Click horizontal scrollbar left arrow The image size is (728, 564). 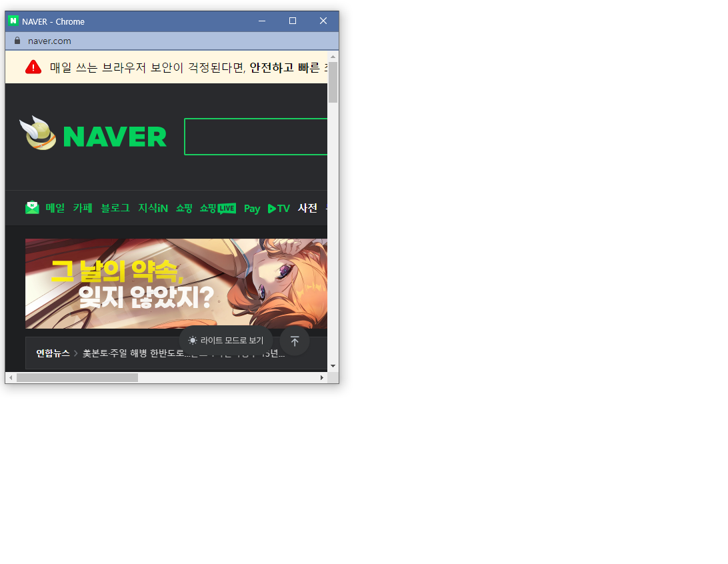tap(11, 378)
